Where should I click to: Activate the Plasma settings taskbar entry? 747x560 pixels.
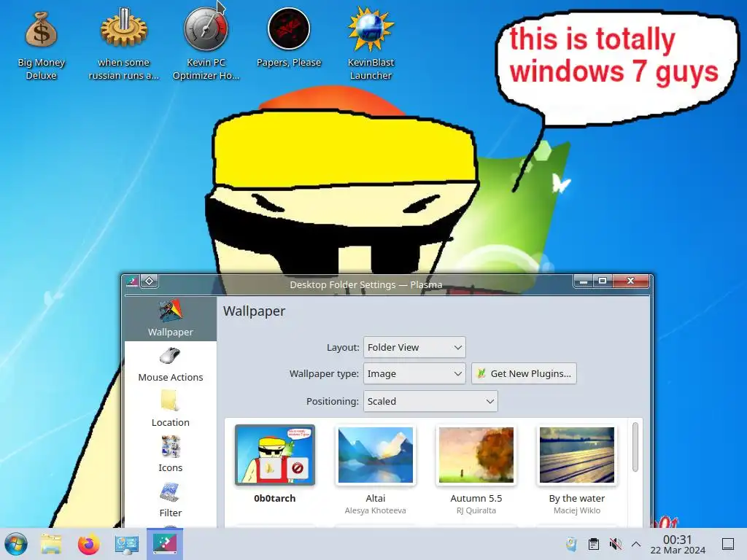pyautogui.click(x=165, y=544)
